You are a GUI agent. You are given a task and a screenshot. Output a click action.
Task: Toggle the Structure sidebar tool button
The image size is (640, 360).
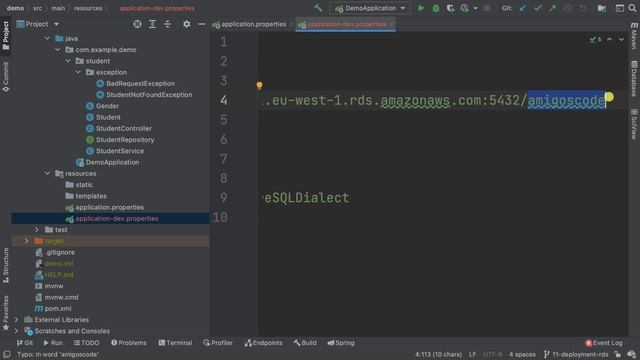[6, 265]
